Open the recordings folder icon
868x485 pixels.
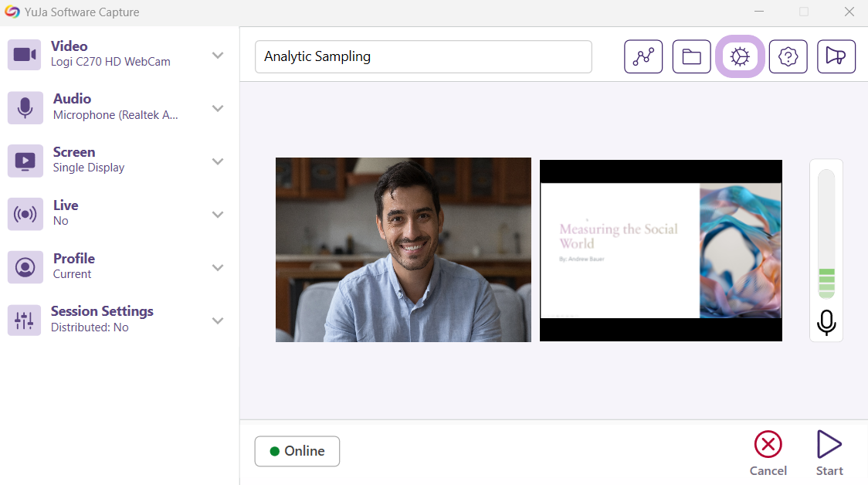pos(691,56)
